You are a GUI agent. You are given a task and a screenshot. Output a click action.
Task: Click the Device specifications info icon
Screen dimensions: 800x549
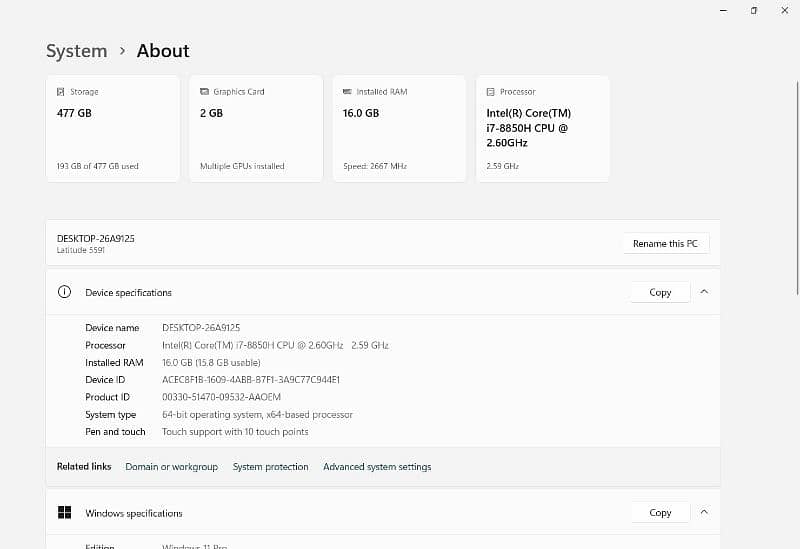64,292
